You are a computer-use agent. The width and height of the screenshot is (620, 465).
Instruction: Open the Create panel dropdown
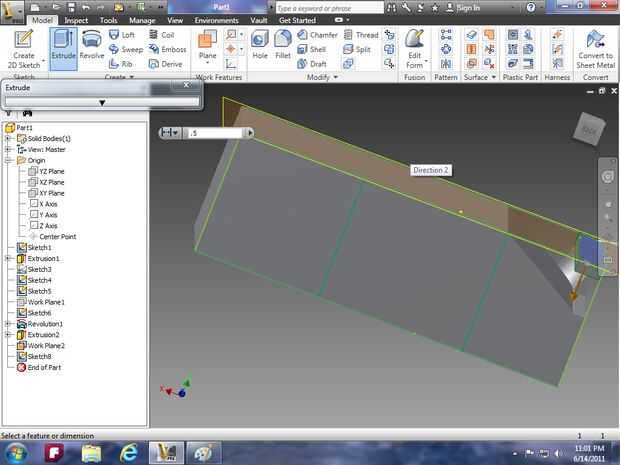[x=132, y=77]
